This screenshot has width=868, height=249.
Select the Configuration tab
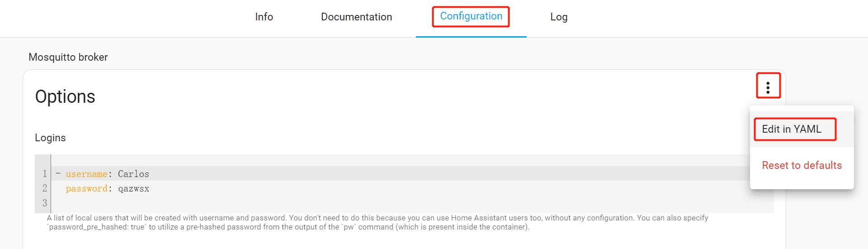pos(471,16)
